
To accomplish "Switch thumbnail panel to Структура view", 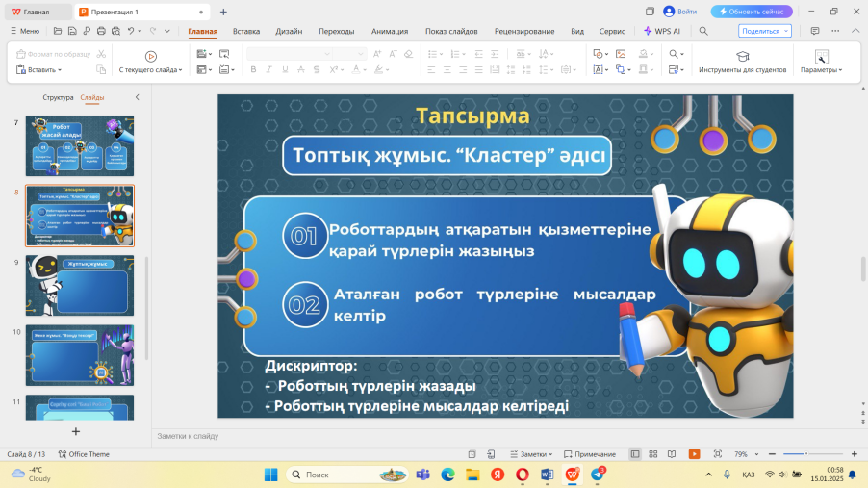I will [58, 97].
